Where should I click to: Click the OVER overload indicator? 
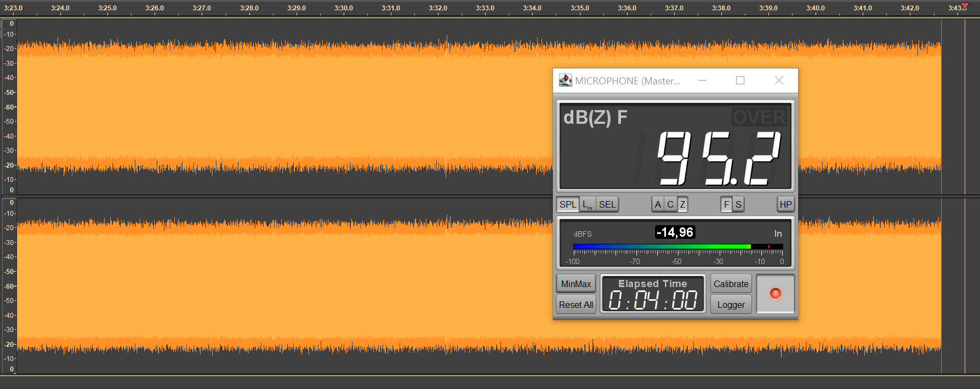coord(759,117)
